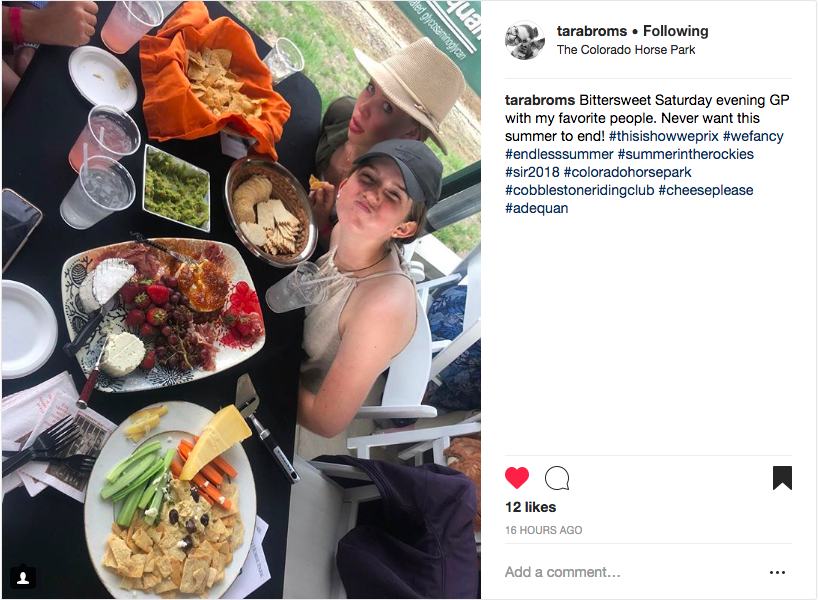
Task: Open the #thisishowweprix hashtag
Action: click(x=664, y=136)
